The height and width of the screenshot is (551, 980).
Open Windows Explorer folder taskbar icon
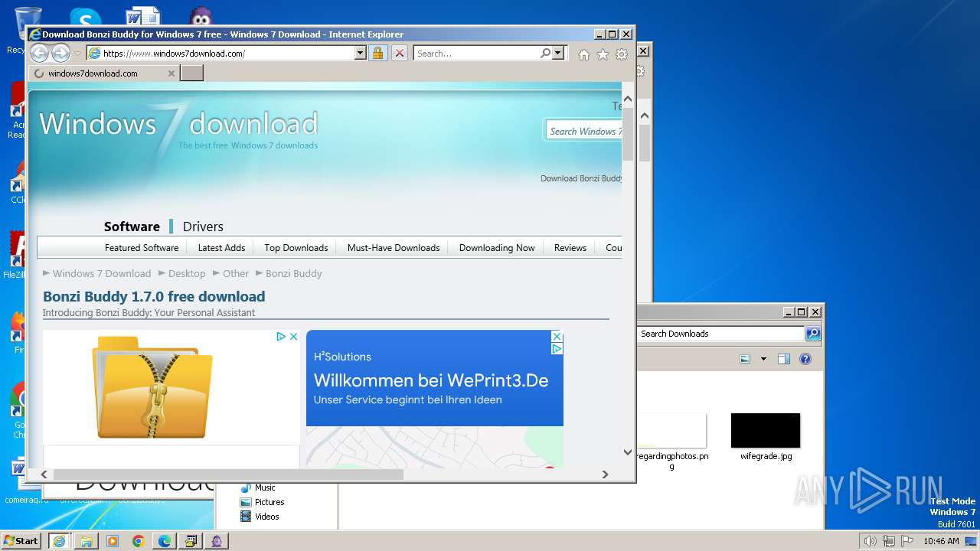coord(87,541)
